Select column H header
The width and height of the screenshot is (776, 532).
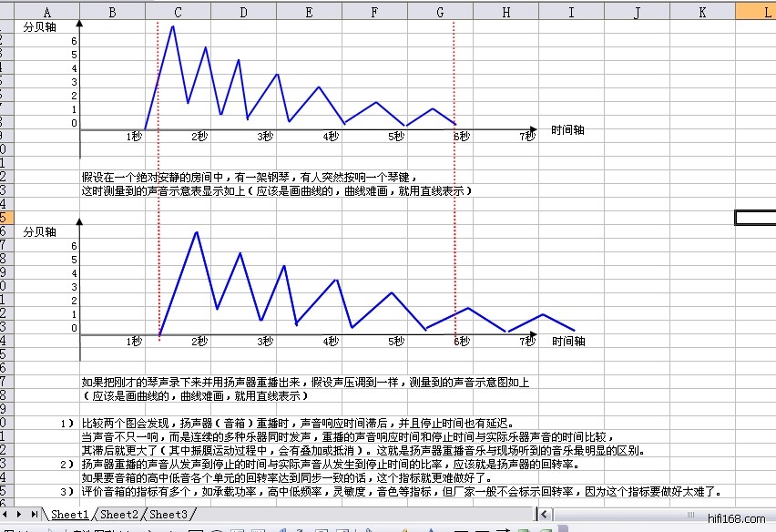pyautogui.click(x=505, y=11)
